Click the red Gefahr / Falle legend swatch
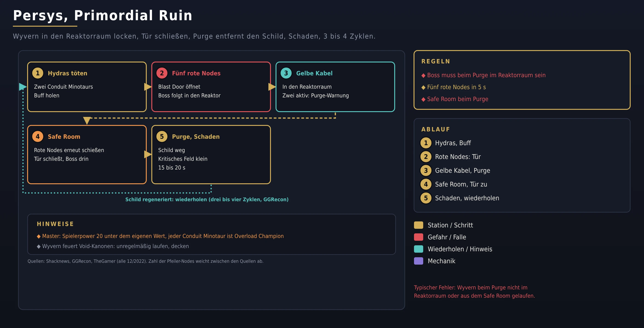The height and width of the screenshot is (328, 644). coord(419,237)
